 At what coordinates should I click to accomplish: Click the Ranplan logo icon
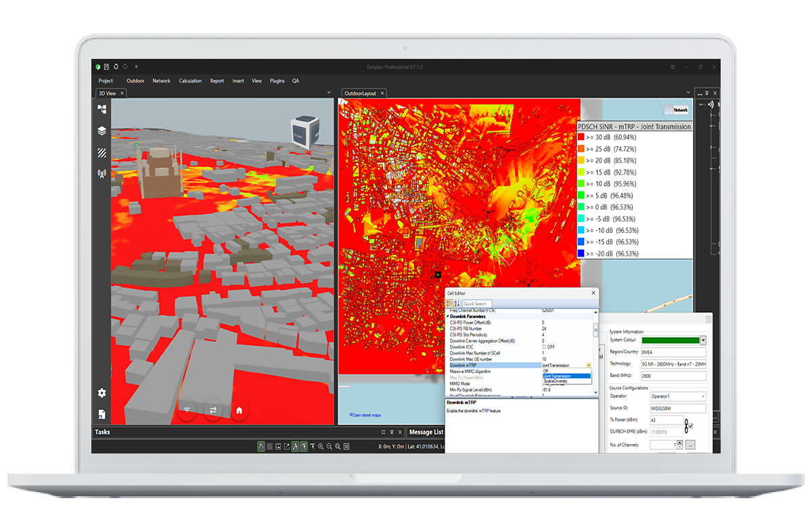(97, 67)
